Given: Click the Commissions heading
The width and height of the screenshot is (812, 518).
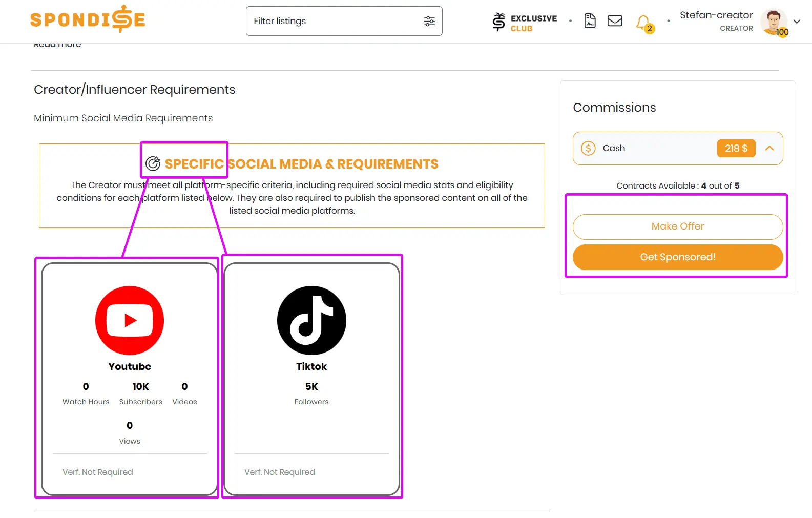Looking at the screenshot, I should tap(614, 108).
